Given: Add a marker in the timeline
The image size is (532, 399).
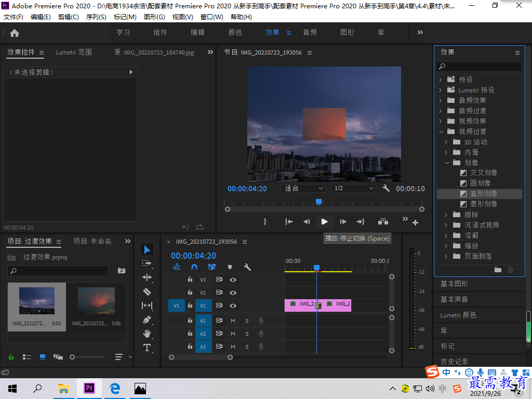Looking at the screenshot, I should click(x=230, y=267).
